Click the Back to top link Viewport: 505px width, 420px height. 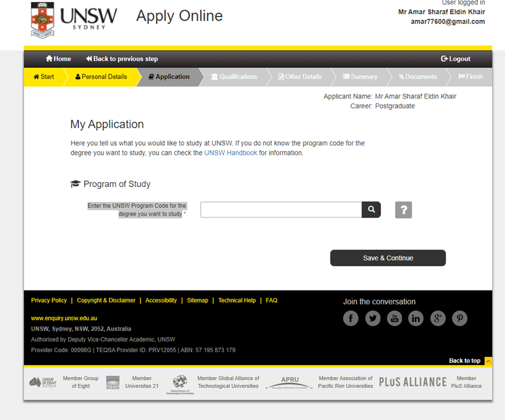(464, 361)
